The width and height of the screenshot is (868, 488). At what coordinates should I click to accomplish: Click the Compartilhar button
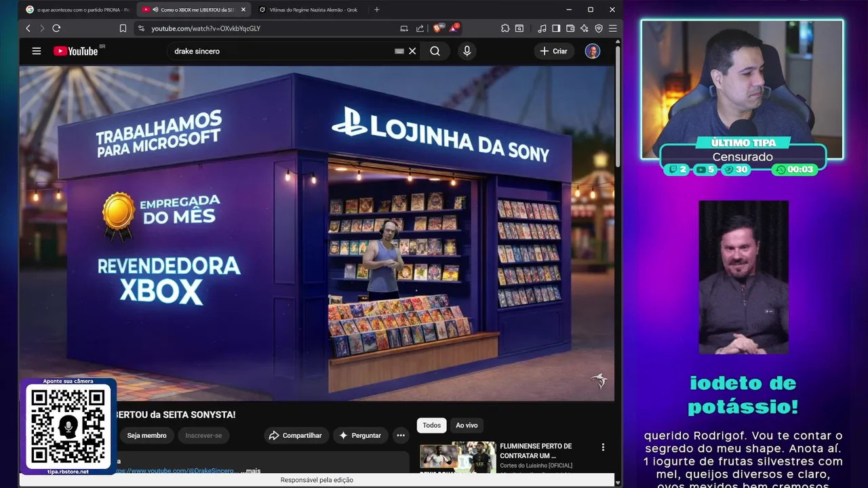point(297,435)
